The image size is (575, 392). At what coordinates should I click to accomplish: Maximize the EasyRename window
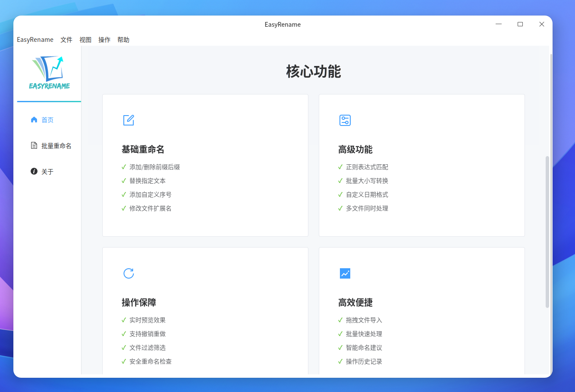[x=520, y=24]
